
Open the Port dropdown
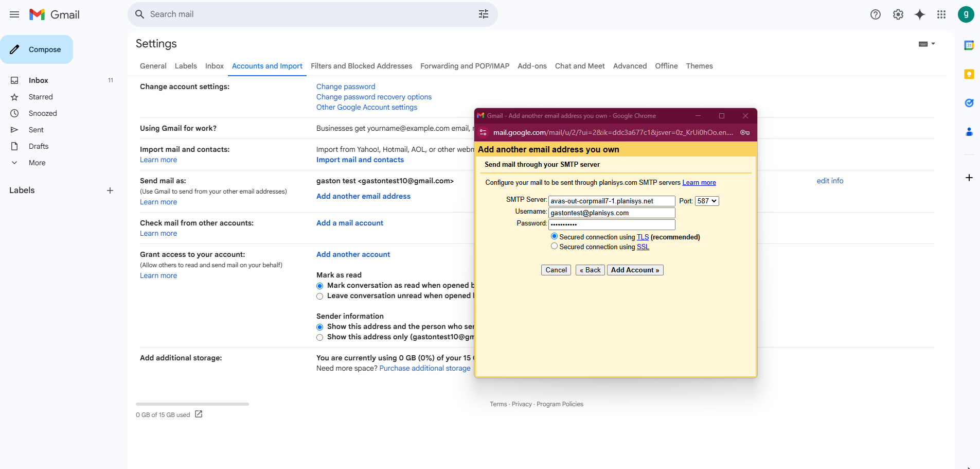[706, 201]
